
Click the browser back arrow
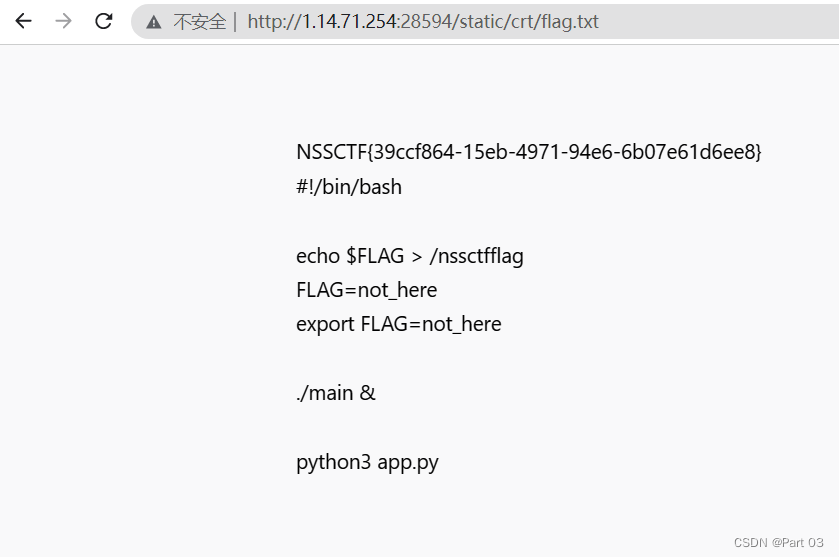point(24,21)
